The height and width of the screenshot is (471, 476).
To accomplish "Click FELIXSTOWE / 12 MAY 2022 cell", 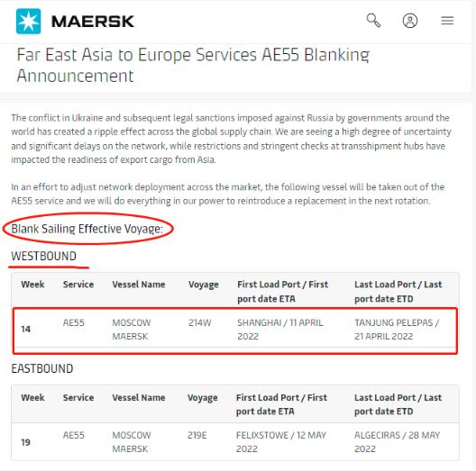I will tap(281, 442).
